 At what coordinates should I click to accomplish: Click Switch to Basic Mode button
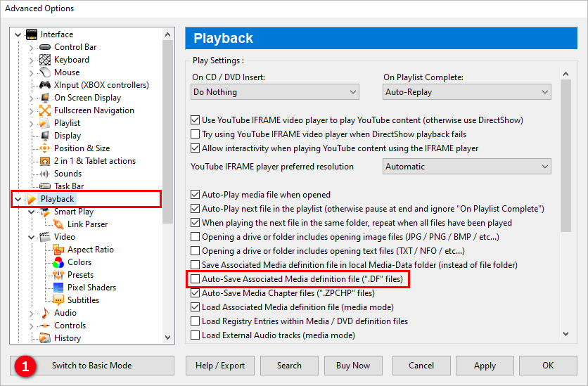click(x=92, y=366)
